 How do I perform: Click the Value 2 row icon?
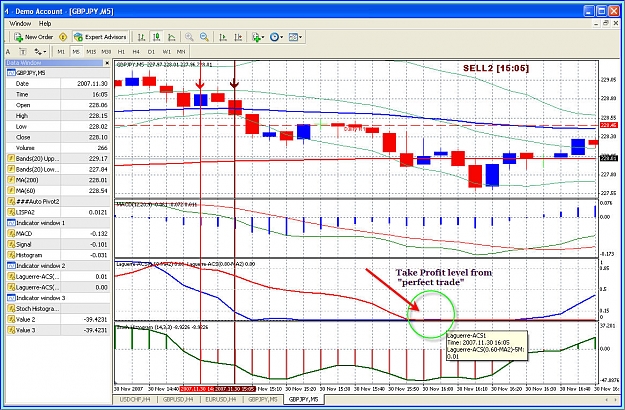pos(11,320)
